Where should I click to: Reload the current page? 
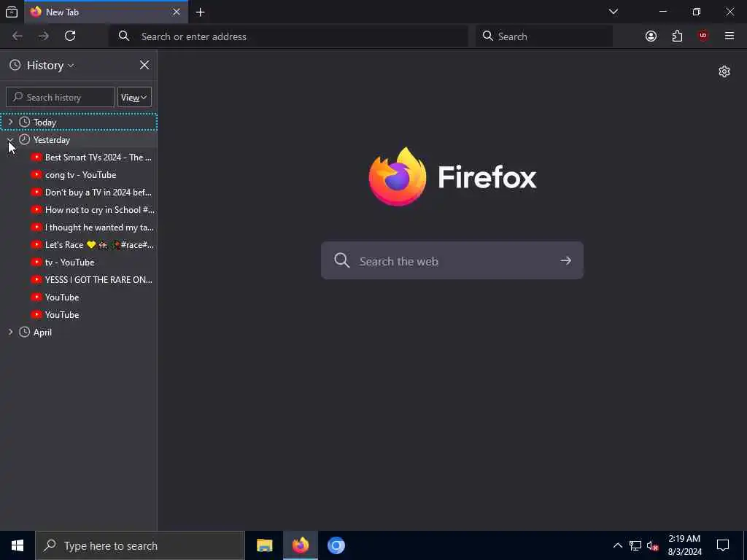pos(70,36)
